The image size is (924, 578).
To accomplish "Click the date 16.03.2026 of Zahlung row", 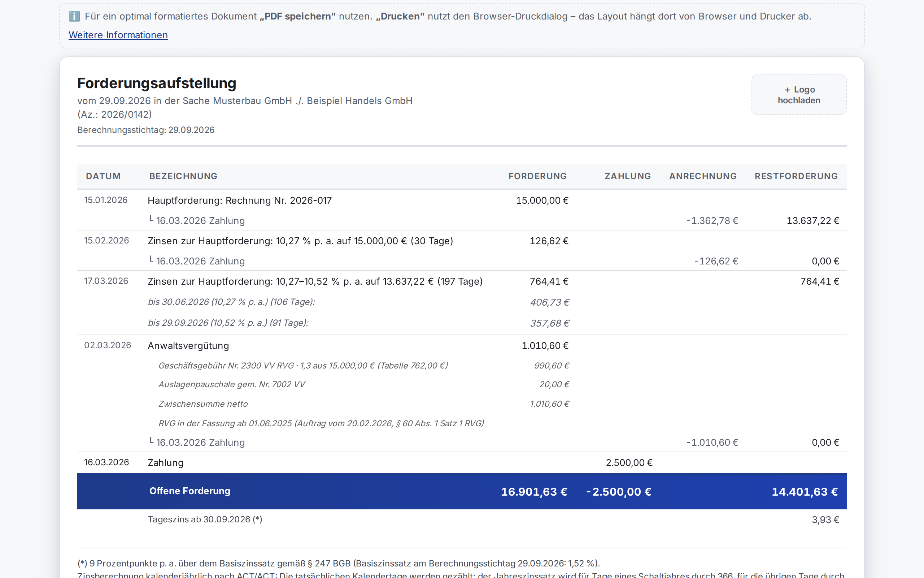I will 106,462.
